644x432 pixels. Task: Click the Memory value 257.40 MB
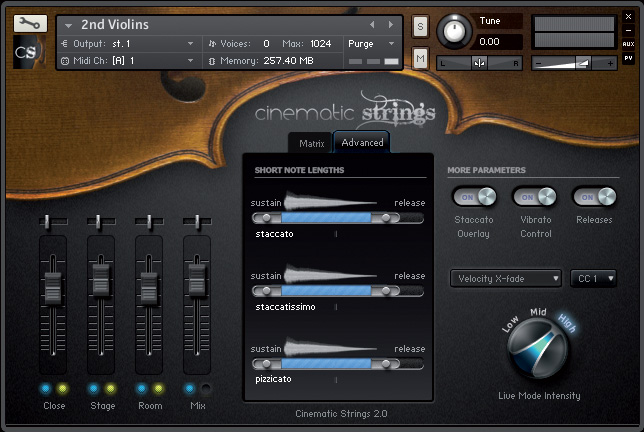click(x=288, y=61)
